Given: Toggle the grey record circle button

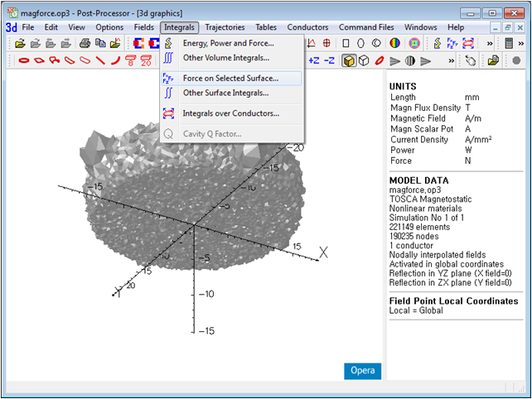Looking at the screenshot, I should click(x=516, y=60).
